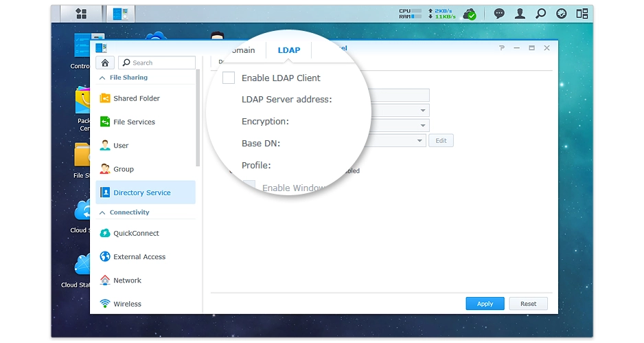
Task: Open the File Station desktop icon
Action: [x=82, y=160]
